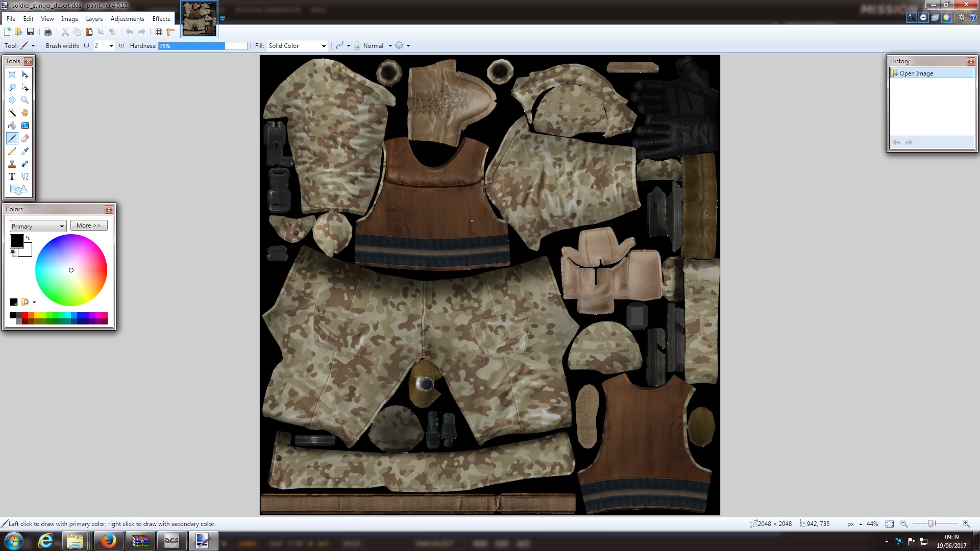Select the Lasso Select tool
This screenshot has height=551, width=980.
12,87
